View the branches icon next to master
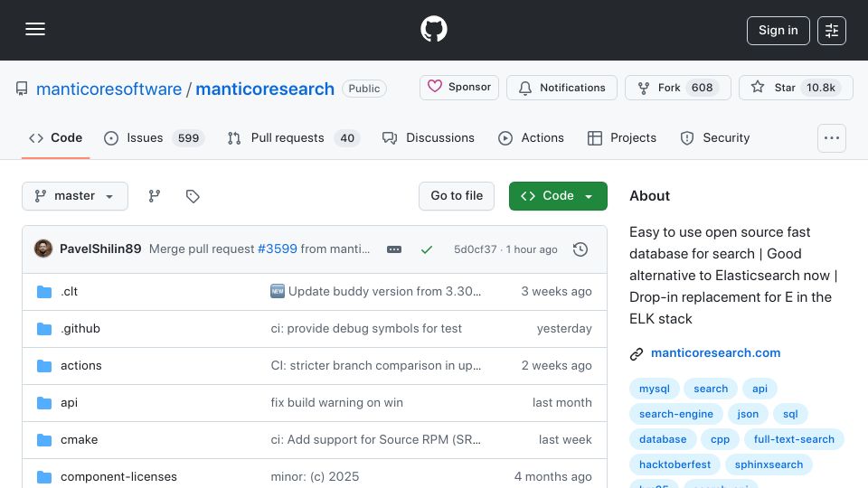Viewport: 868px width, 488px height. click(155, 196)
